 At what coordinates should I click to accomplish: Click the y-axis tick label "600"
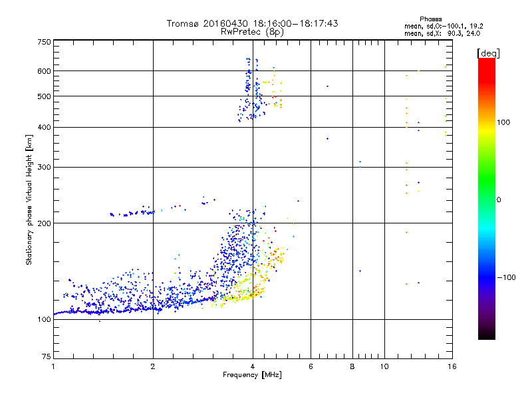44,71
